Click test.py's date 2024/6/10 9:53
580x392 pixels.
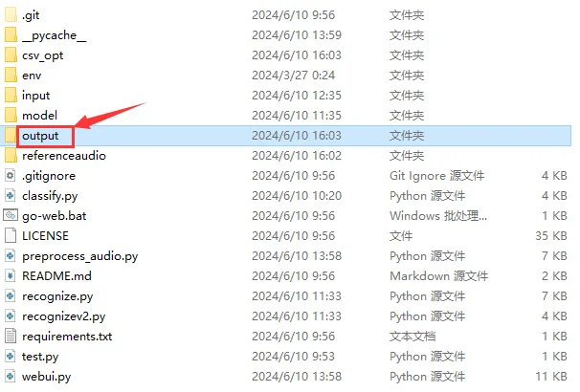pos(293,357)
